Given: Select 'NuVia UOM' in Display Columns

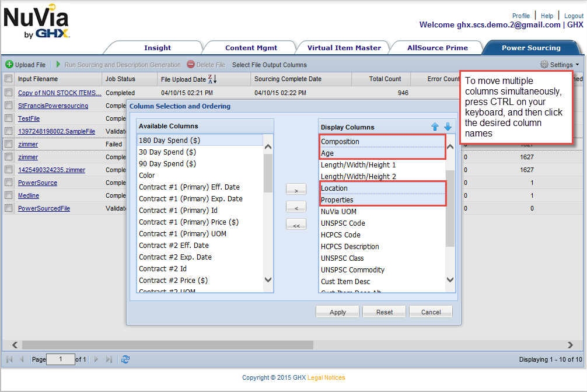Looking at the screenshot, I should (x=383, y=212).
